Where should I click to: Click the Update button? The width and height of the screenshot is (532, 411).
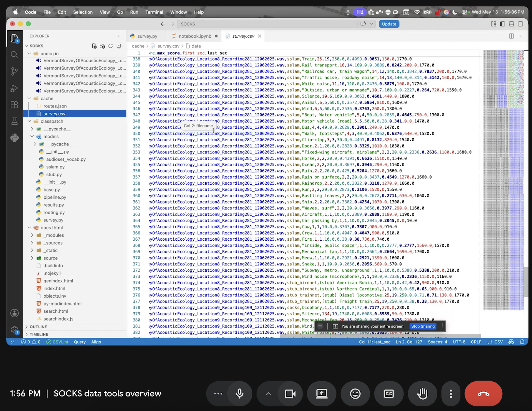[389, 24]
